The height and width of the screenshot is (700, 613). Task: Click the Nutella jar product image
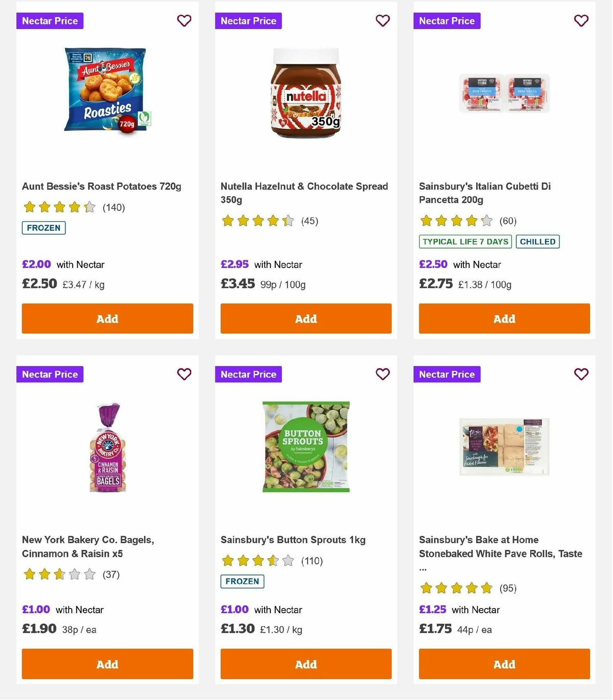pos(305,92)
